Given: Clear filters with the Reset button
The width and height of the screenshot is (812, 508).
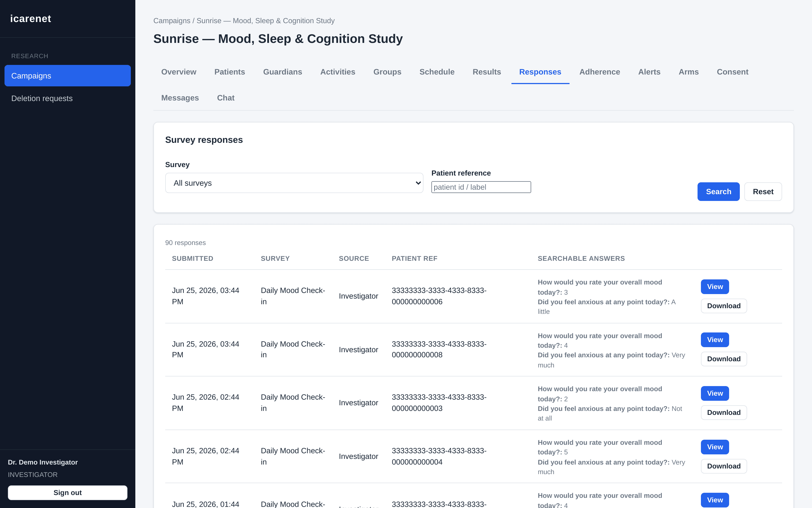Looking at the screenshot, I should (x=763, y=192).
